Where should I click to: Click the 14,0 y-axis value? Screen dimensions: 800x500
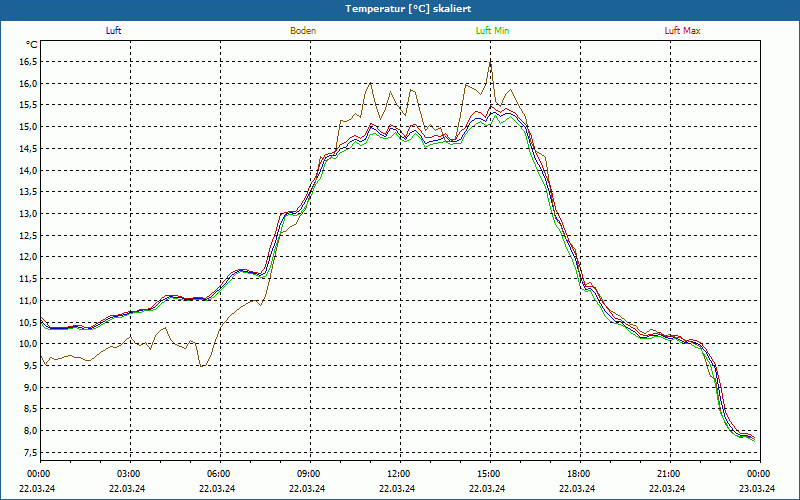click(28, 170)
